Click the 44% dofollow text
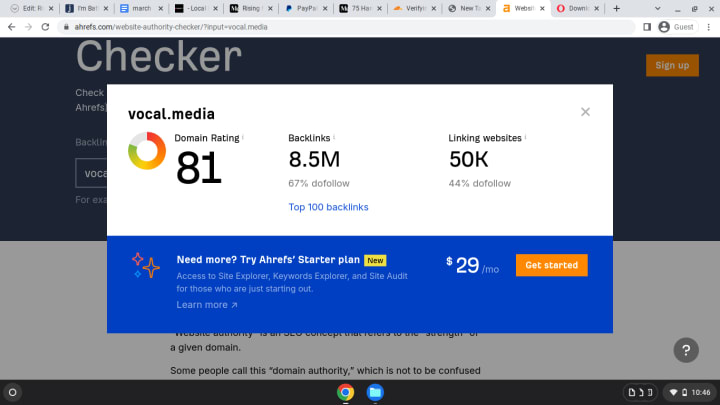Viewport: 720px width, 405px height. tap(479, 184)
